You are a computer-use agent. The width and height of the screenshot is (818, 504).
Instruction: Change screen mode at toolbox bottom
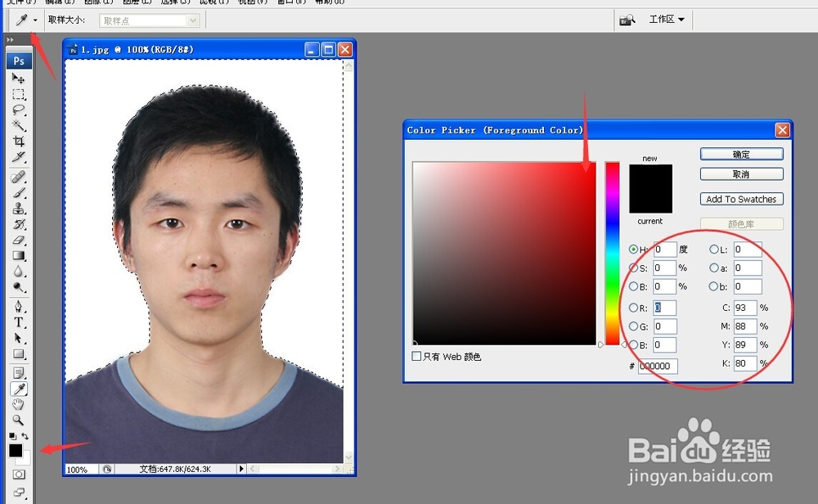point(19,492)
